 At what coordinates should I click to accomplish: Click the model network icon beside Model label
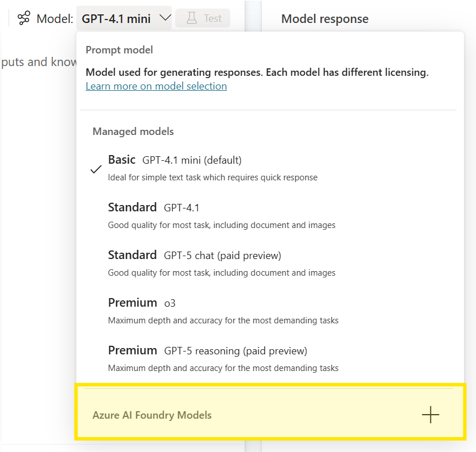(24, 18)
